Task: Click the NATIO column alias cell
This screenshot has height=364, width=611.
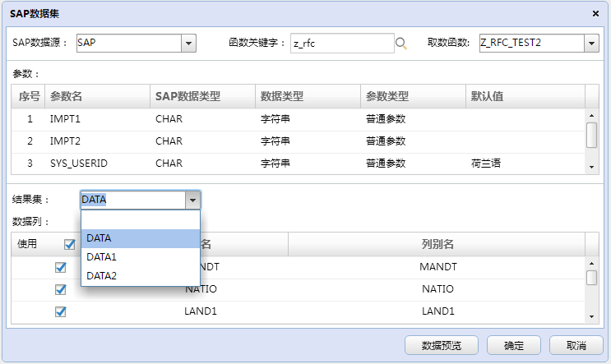Action: pos(437,289)
